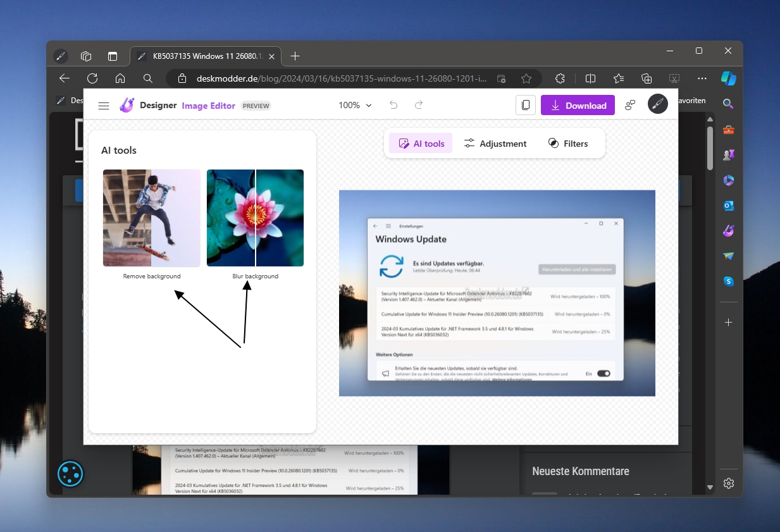
Task: Download the edited image
Action: pyautogui.click(x=578, y=105)
